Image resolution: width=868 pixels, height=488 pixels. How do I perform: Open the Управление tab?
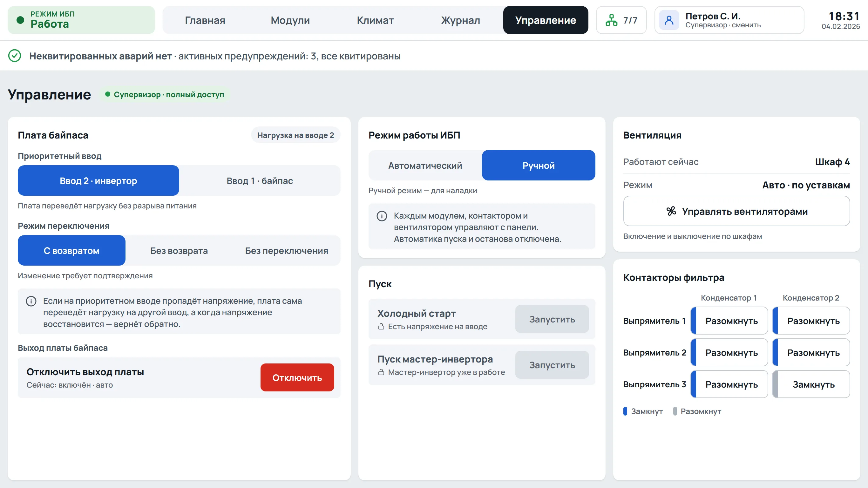pos(546,20)
